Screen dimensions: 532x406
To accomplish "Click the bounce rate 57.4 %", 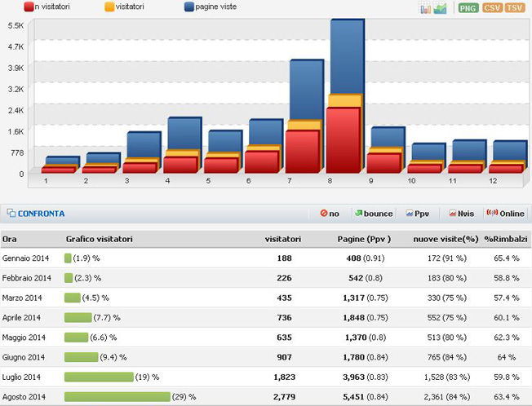I will pos(506,298).
